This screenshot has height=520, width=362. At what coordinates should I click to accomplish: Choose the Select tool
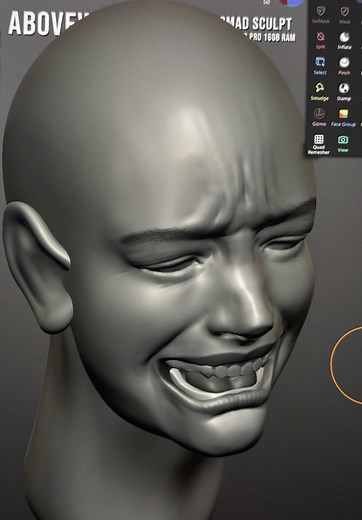(x=320, y=66)
